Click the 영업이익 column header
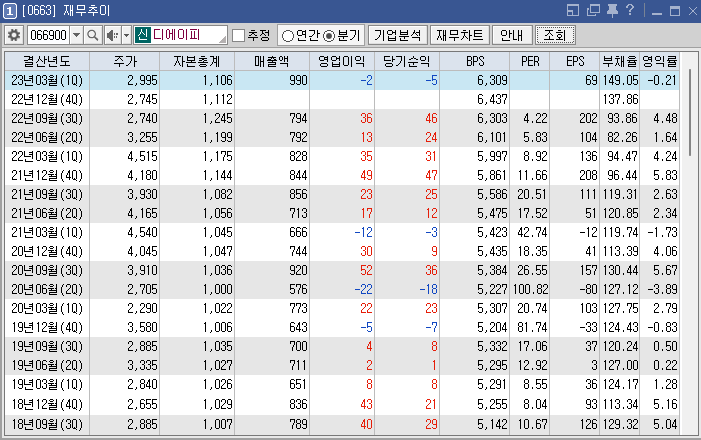This screenshot has height=440, width=701. [342, 61]
